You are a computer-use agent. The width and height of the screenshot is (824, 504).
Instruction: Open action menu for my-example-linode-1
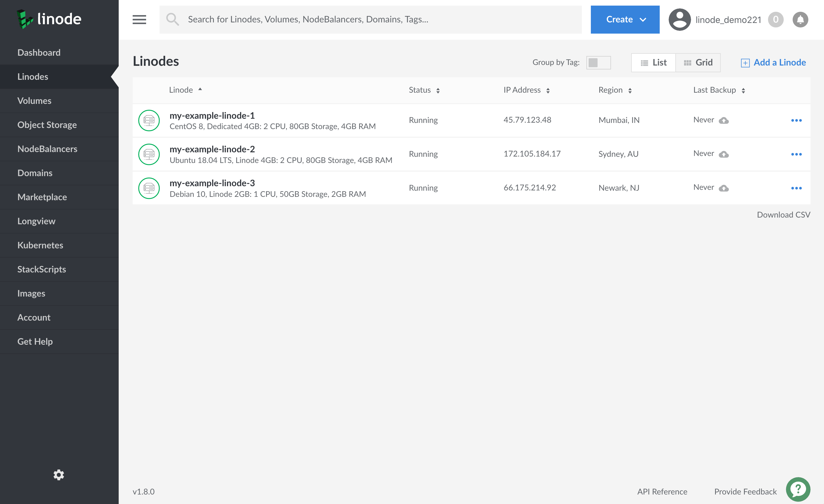pyautogui.click(x=796, y=120)
